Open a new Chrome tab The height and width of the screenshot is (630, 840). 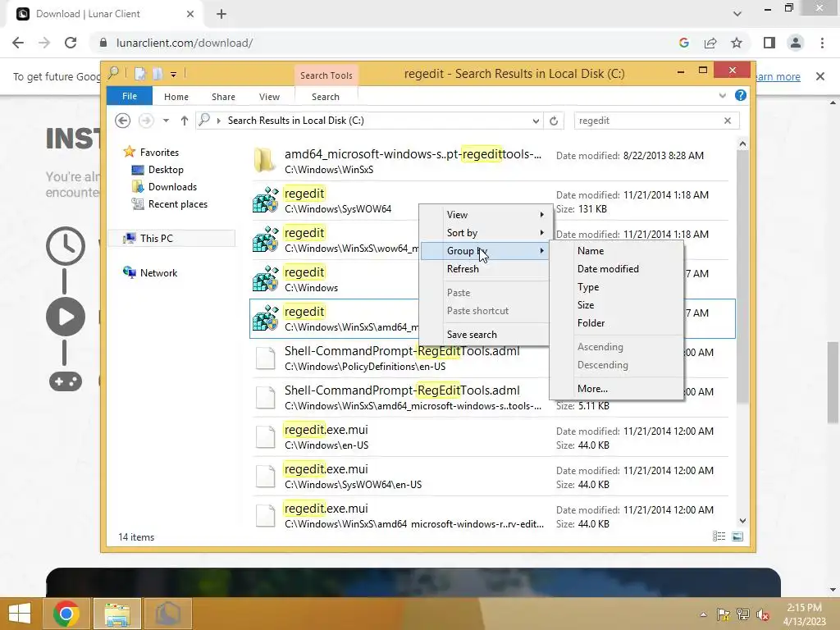tap(221, 14)
